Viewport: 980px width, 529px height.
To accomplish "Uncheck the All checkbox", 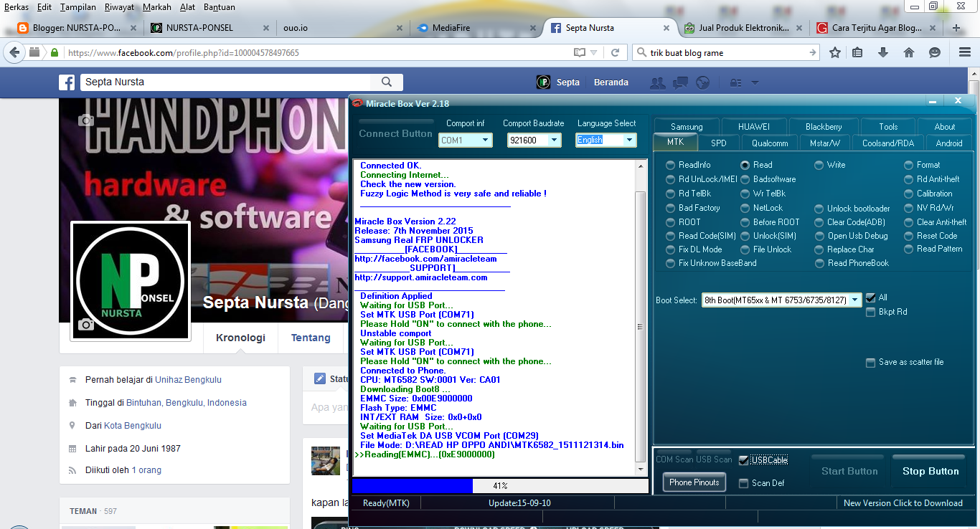I will [x=871, y=297].
